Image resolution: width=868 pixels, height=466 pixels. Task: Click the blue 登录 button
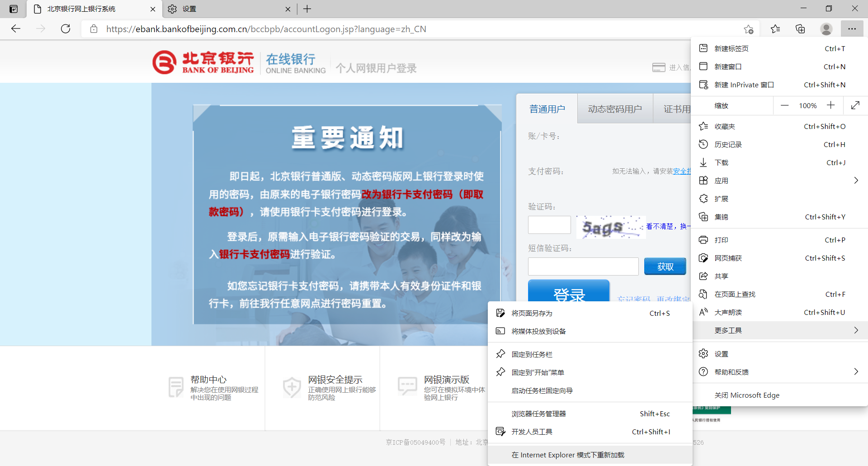pos(569,291)
